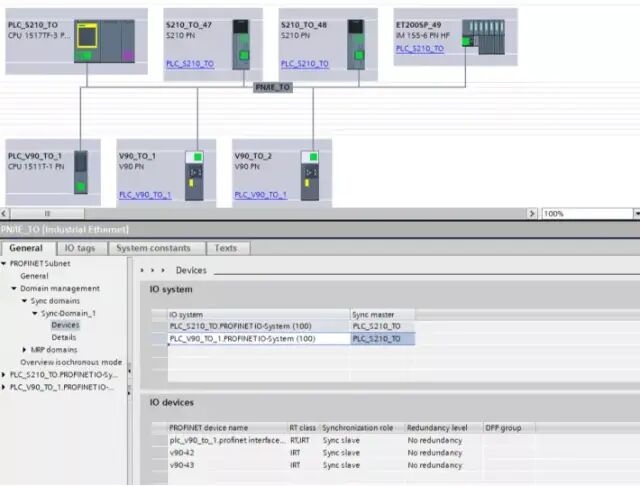
Task: Click DFP group column header
Action: pos(509,428)
